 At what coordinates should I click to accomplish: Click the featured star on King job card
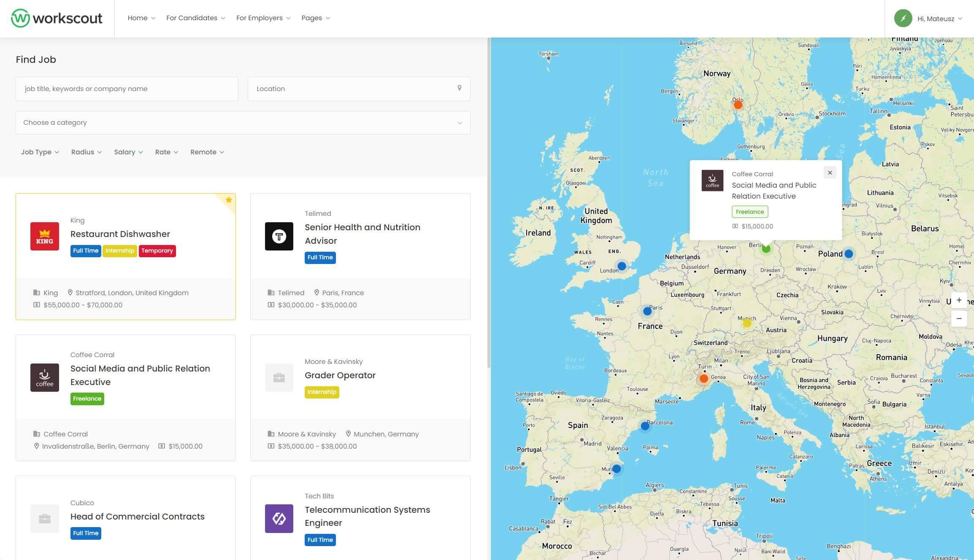click(x=229, y=200)
